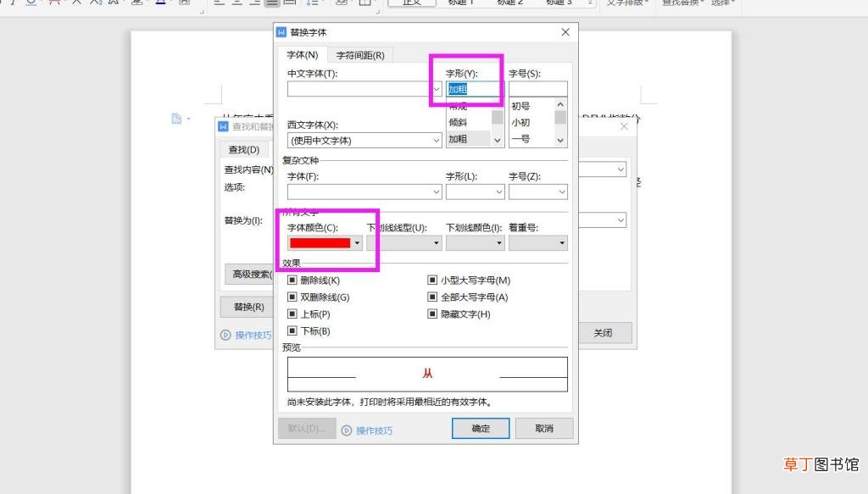
Task: Open the 下划线颜色(I) dropdown
Action: click(x=475, y=243)
